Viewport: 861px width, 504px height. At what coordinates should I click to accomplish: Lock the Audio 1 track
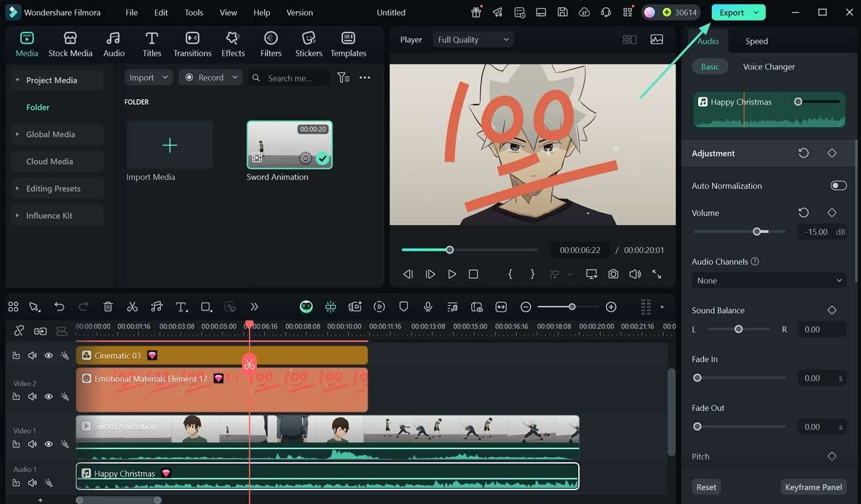(16, 483)
